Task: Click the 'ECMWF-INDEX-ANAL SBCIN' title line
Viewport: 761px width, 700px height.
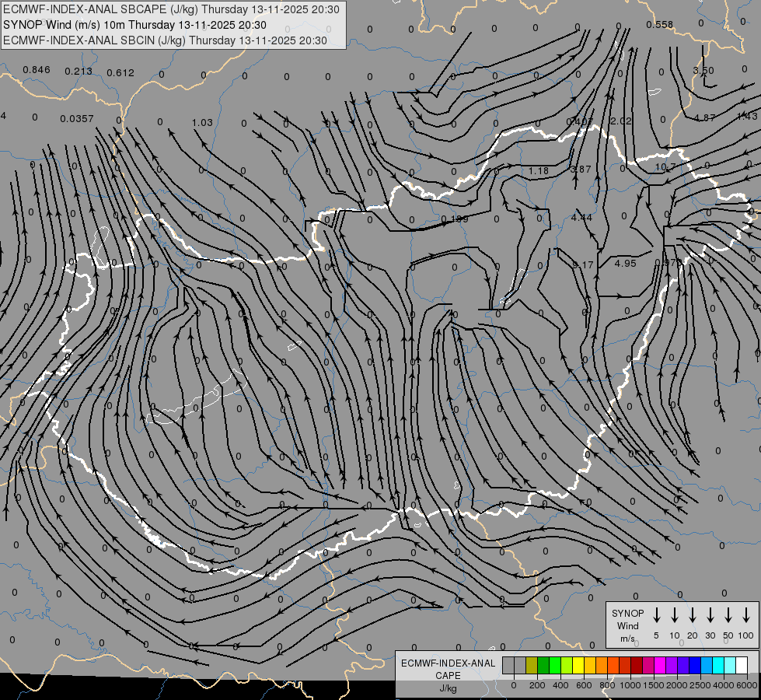Action: click(165, 40)
